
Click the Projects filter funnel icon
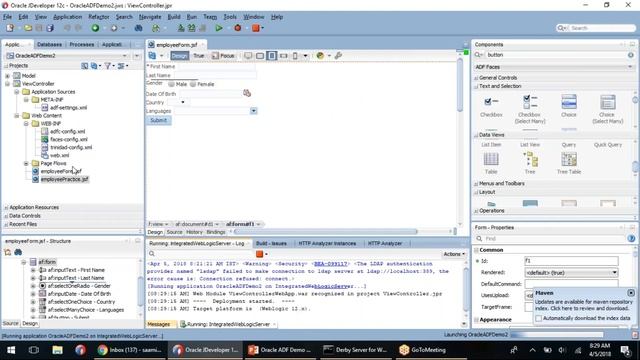point(107,65)
